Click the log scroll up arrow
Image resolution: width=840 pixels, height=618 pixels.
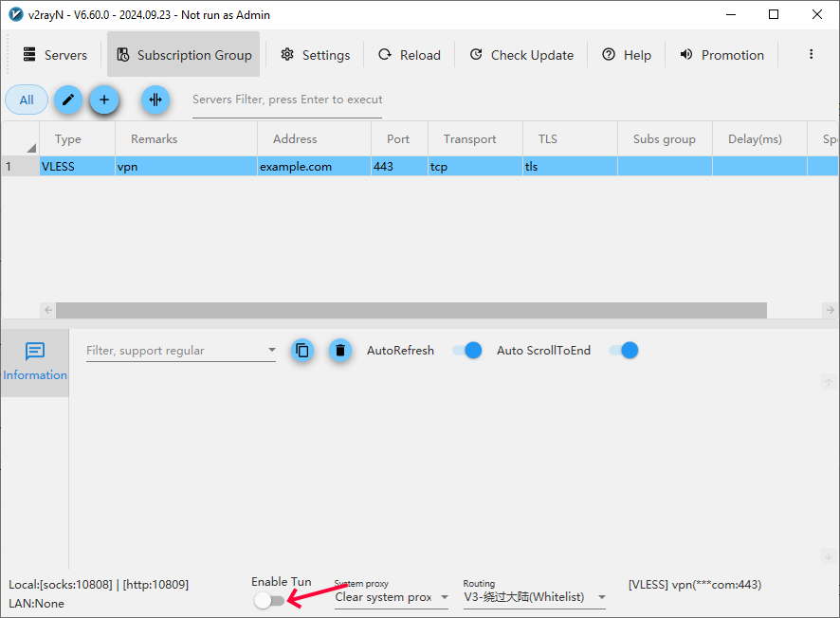tap(829, 382)
